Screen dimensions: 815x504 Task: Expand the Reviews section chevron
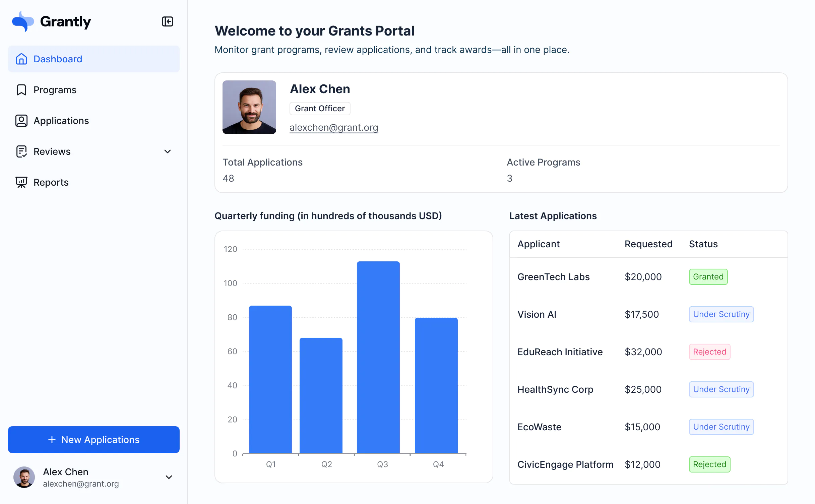pyautogui.click(x=167, y=151)
